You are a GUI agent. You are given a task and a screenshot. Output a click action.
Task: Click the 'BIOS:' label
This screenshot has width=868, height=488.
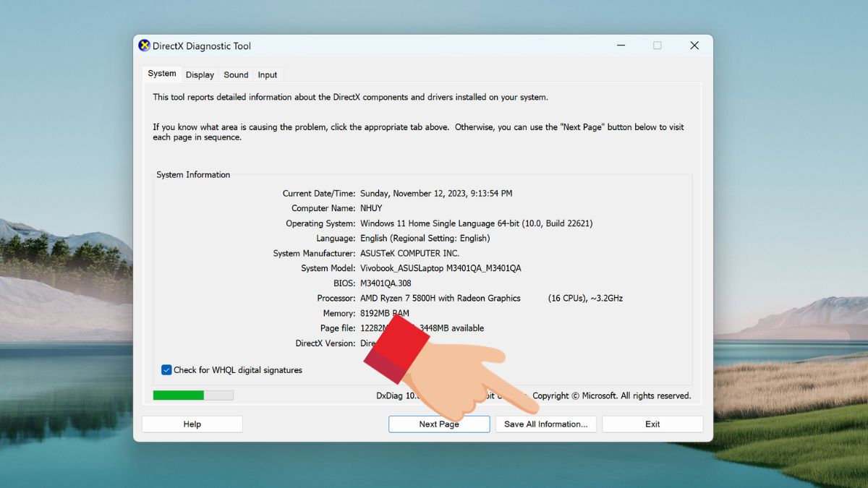tap(344, 283)
